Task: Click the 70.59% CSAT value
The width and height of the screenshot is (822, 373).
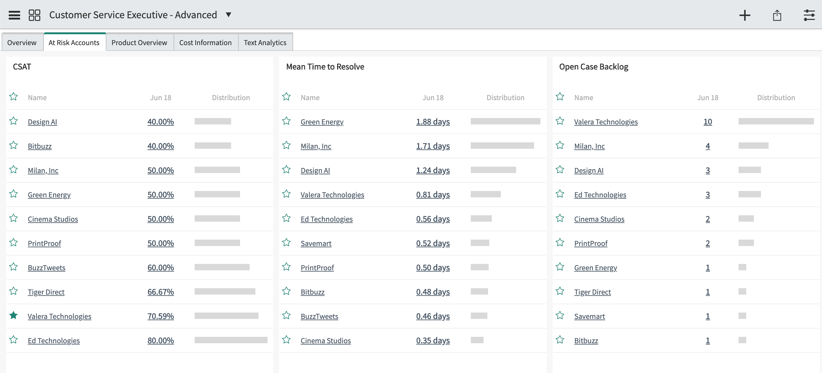Action: pos(160,316)
